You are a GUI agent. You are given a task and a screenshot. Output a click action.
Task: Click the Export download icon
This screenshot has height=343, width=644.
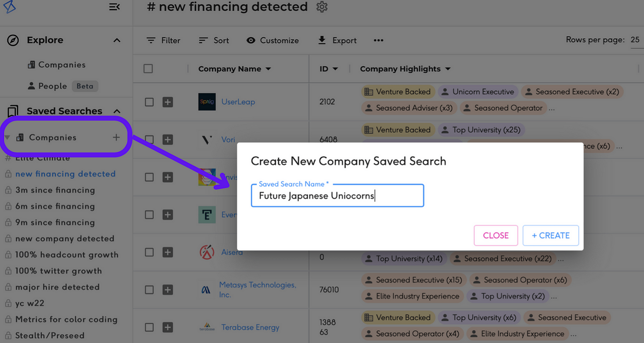point(322,40)
